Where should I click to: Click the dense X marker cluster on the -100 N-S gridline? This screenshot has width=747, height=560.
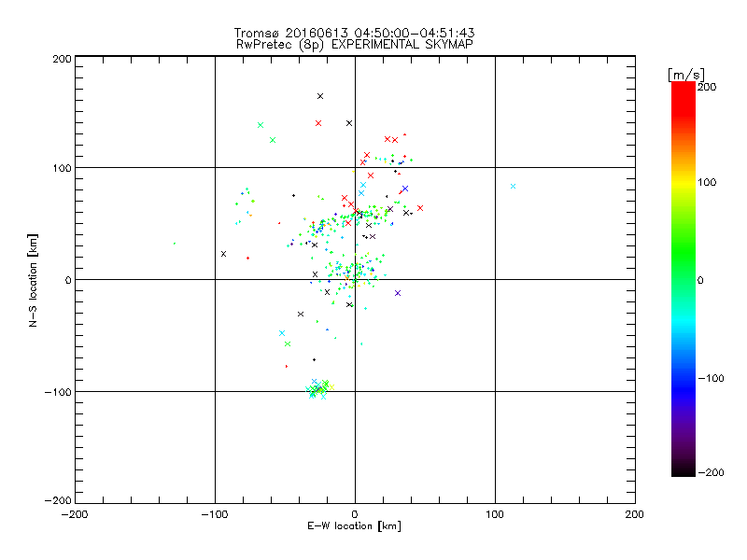[319, 388]
